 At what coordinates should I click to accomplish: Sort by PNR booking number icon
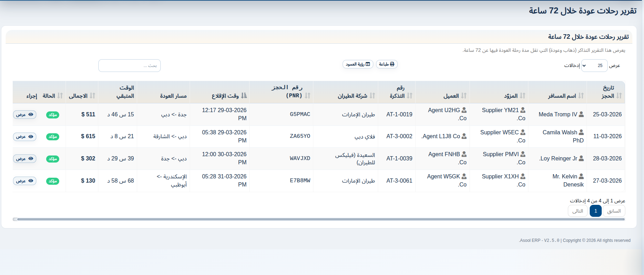click(x=307, y=96)
